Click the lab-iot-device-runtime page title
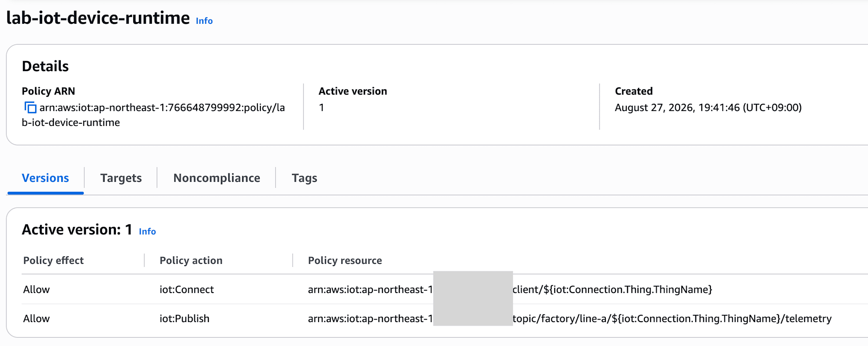Image resolution: width=868 pixels, height=346 pixels. tap(98, 18)
